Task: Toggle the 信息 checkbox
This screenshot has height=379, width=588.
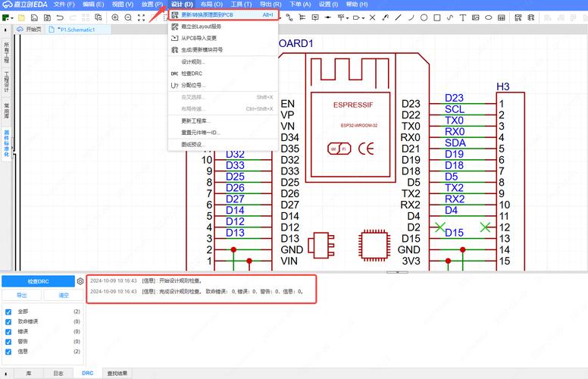Action: [x=8, y=352]
